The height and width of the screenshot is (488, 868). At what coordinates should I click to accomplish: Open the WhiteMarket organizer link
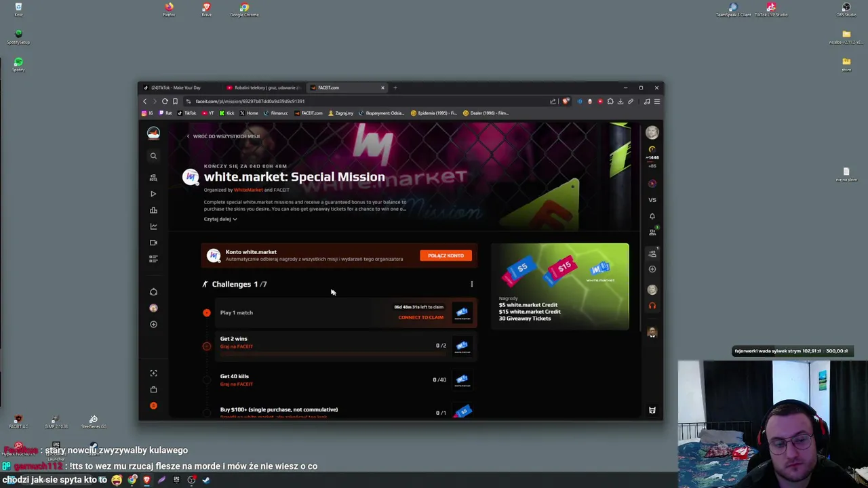[248, 190]
